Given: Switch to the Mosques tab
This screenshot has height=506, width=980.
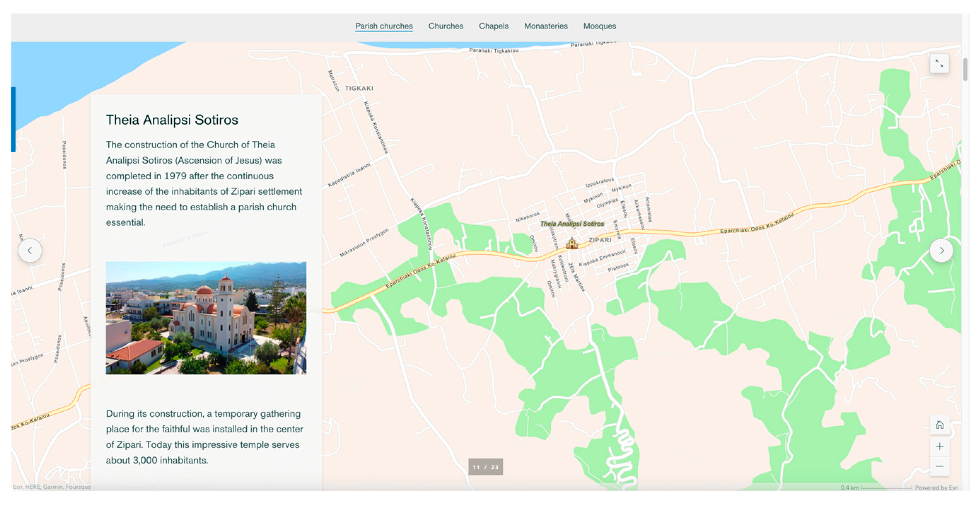Looking at the screenshot, I should pyautogui.click(x=599, y=26).
